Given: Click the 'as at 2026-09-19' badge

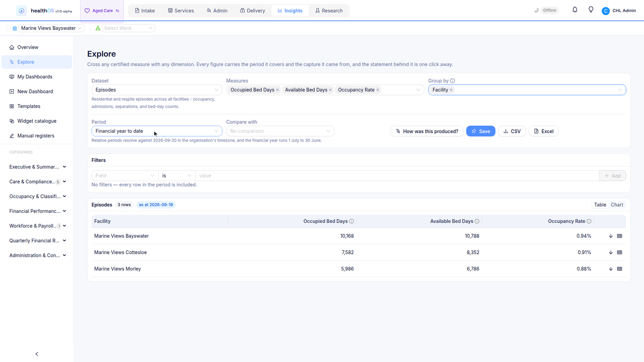Looking at the screenshot, I should coord(156,205).
